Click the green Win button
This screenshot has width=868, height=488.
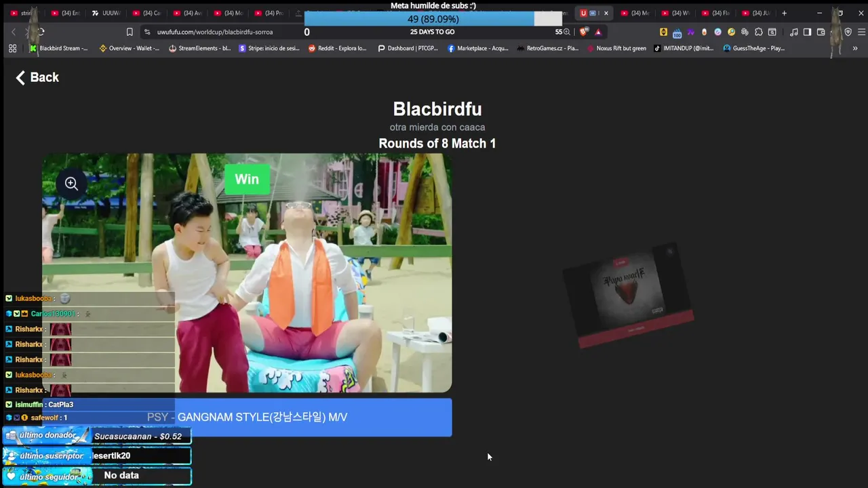point(247,179)
